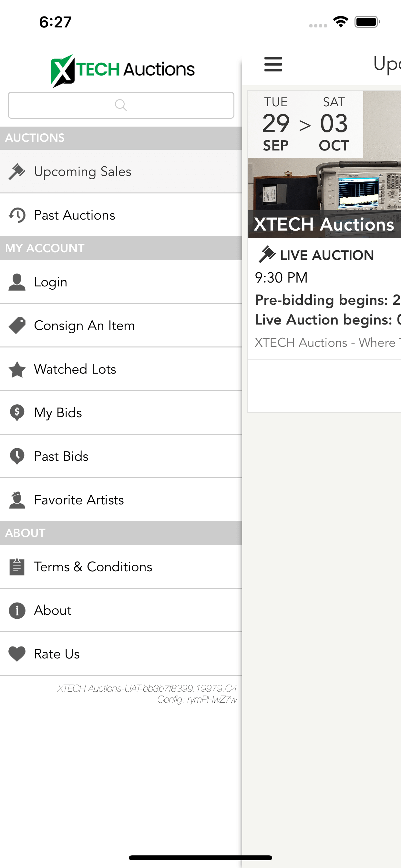Tap the XTECH Auctions logo
401x868 pixels.
(x=122, y=70)
